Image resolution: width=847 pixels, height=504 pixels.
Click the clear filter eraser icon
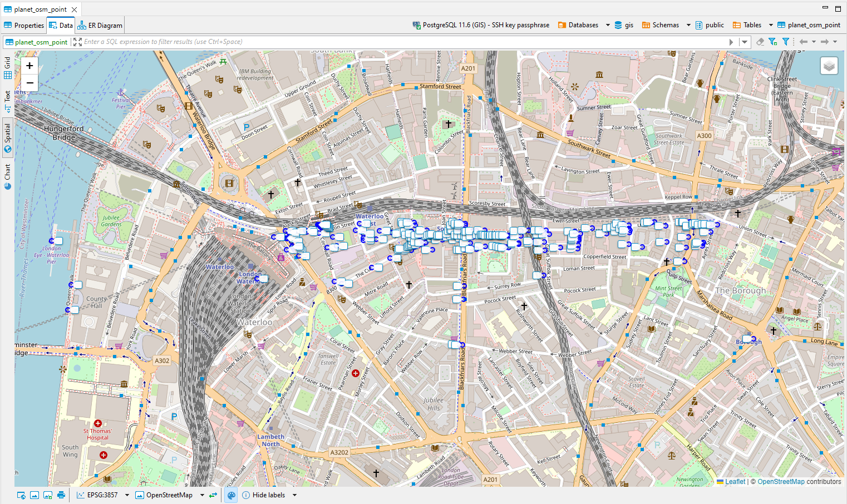click(x=760, y=41)
